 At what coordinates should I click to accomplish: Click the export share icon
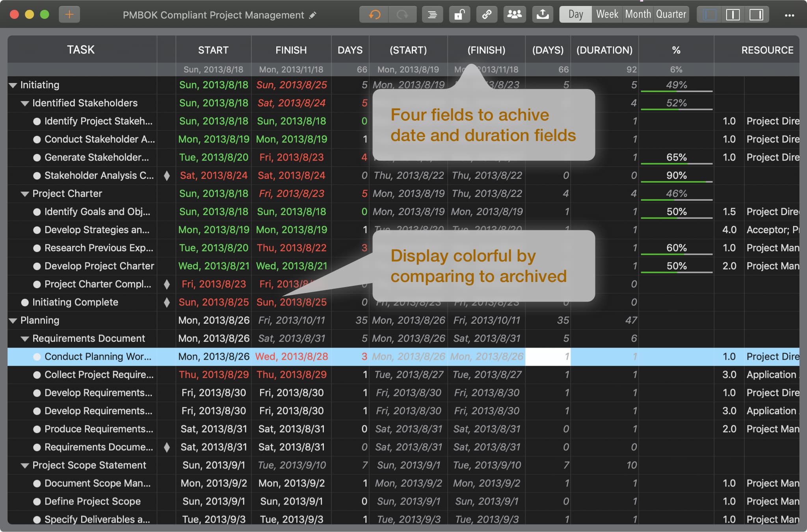click(x=543, y=15)
